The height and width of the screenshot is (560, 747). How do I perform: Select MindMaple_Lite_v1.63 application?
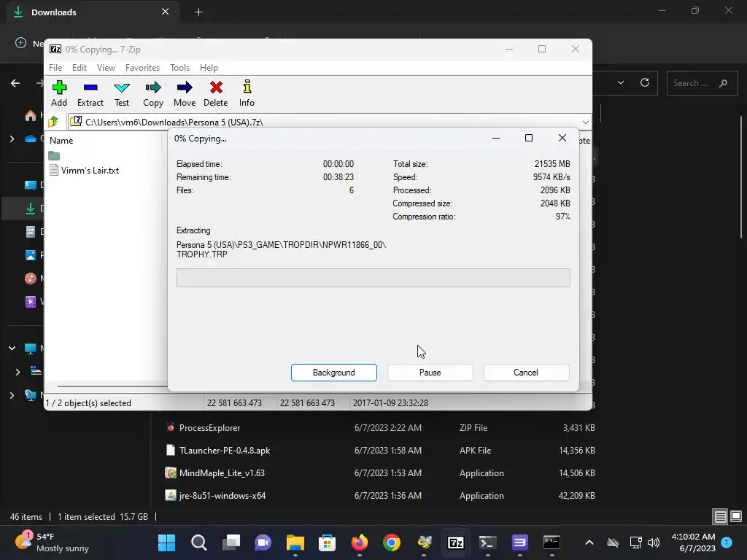pos(380,472)
